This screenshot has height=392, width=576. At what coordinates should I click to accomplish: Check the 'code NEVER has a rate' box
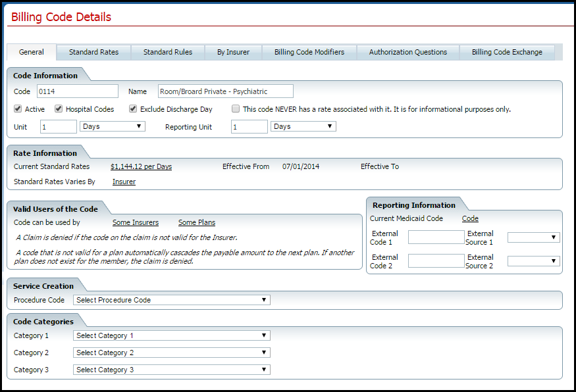point(236,109)
